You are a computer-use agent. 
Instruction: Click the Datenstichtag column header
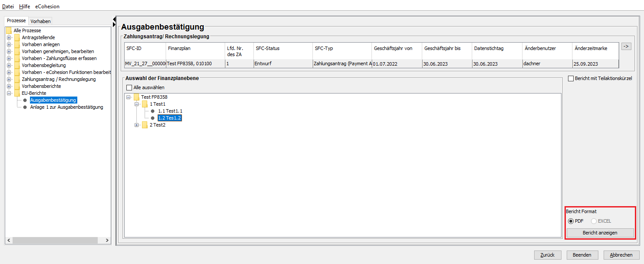[497, 51]
